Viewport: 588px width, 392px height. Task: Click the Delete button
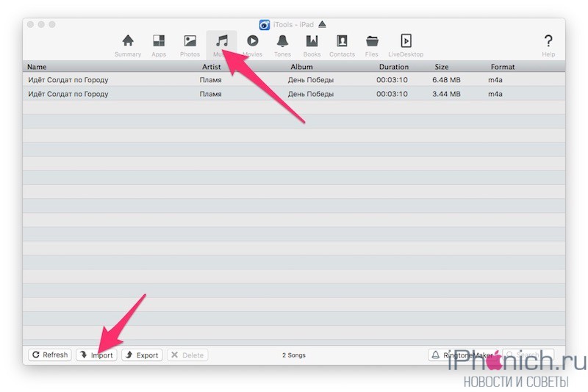coord(187,355)
